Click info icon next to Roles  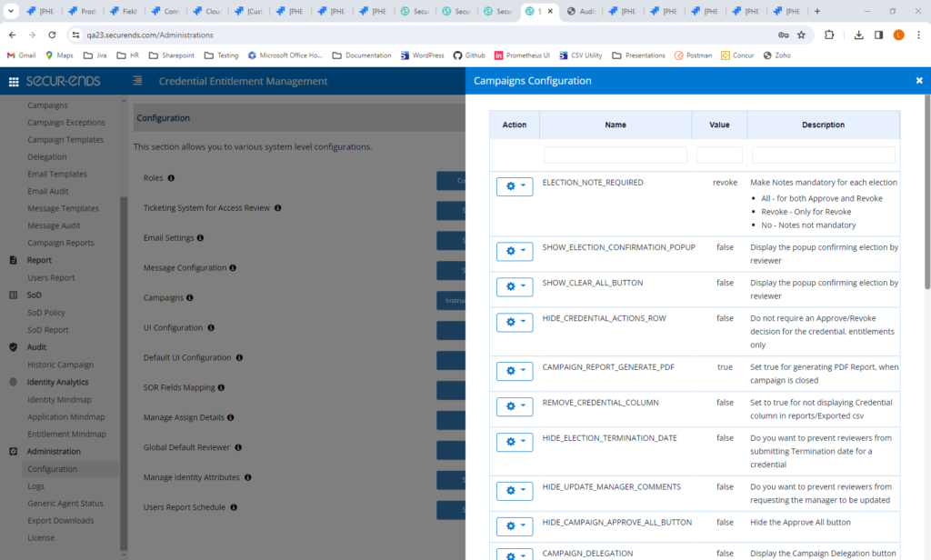(171, 178)
